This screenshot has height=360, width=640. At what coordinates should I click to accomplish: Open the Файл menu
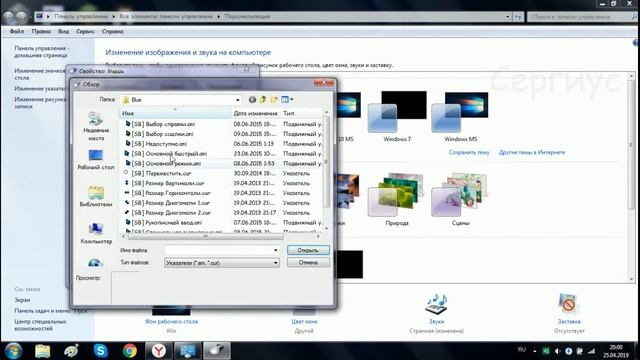pos(17,31)
